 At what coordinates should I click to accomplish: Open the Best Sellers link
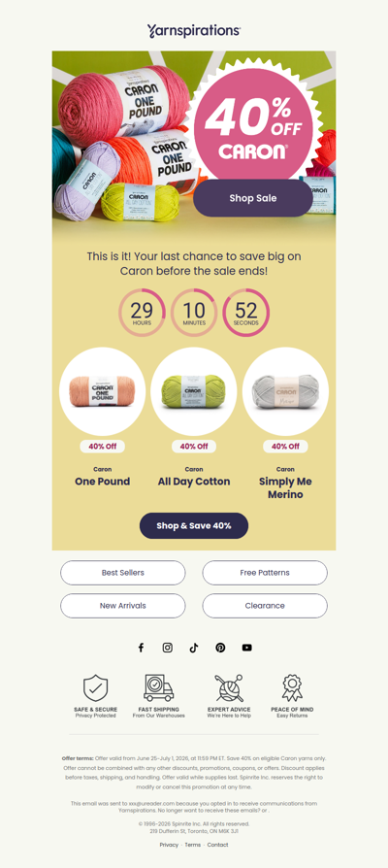point(122,573)
